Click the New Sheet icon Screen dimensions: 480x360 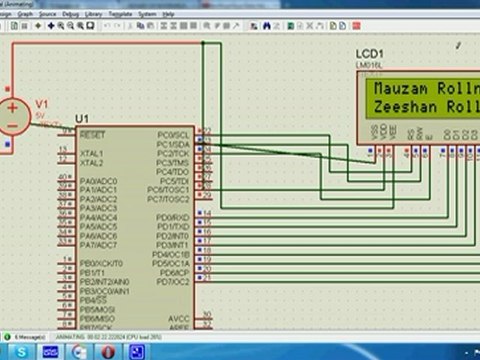click(300, 26)
